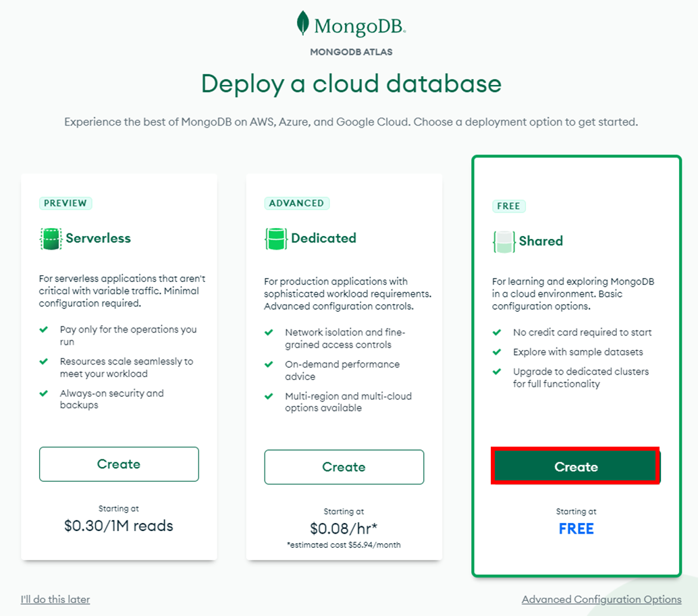Click checkmark beside 'Always-on security and backups'
Viewport: 698px width, 616px height.
coord(44,393)
